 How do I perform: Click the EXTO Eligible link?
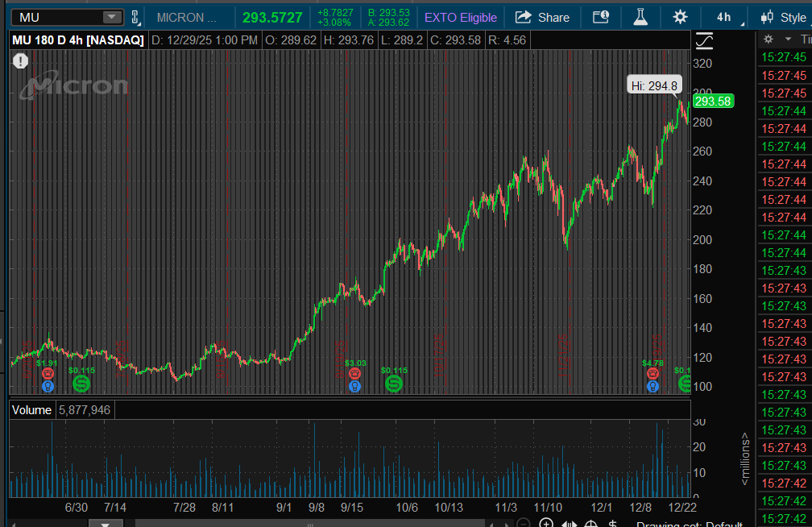point(461,18)
